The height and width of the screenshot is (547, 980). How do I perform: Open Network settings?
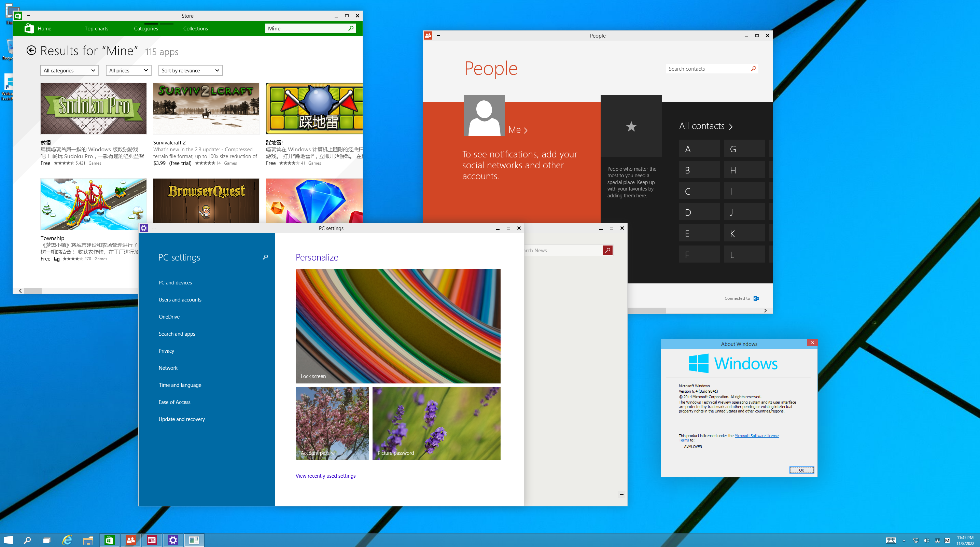pos(168,368)
